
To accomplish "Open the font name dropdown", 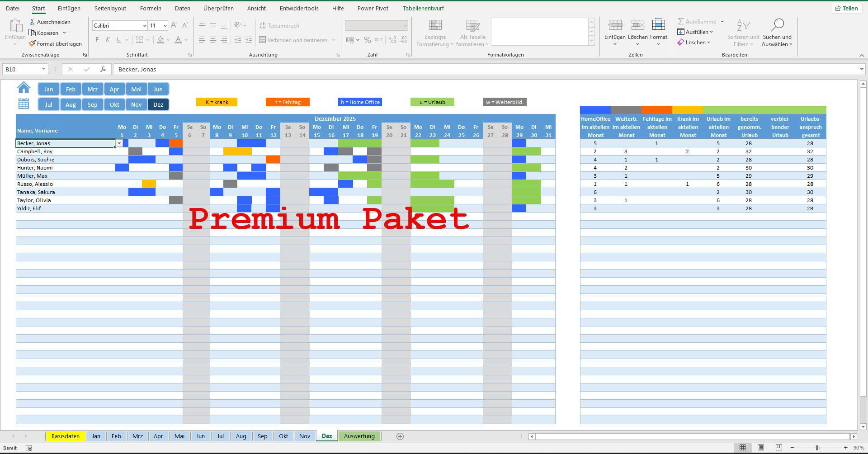I will tap(144, 26).
